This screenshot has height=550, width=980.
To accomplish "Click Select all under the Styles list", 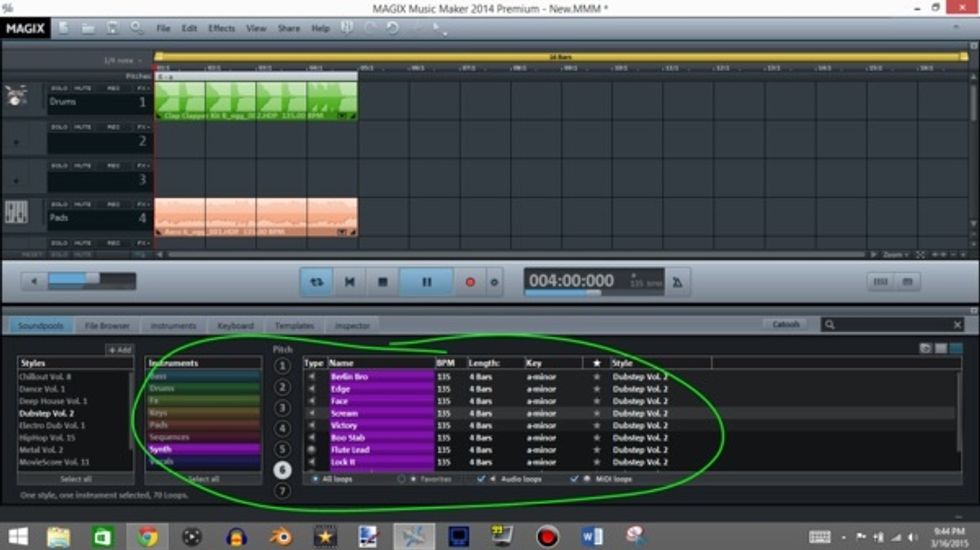I will [76, 479].
